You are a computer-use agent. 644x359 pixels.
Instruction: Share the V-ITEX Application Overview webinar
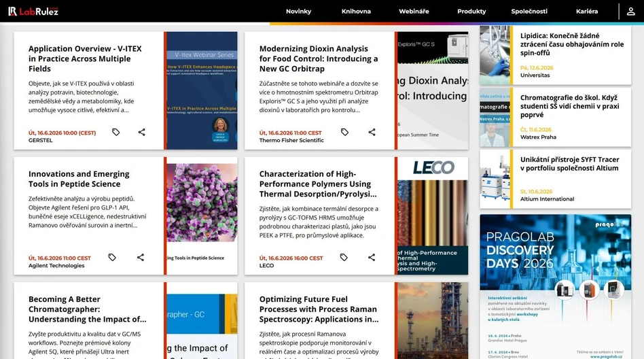142,132
